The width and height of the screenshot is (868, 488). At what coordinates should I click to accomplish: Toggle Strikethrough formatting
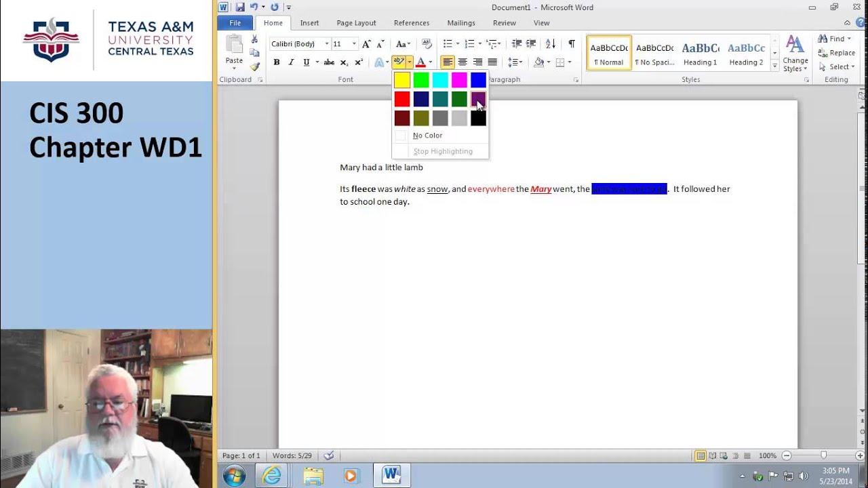point(329,62)
